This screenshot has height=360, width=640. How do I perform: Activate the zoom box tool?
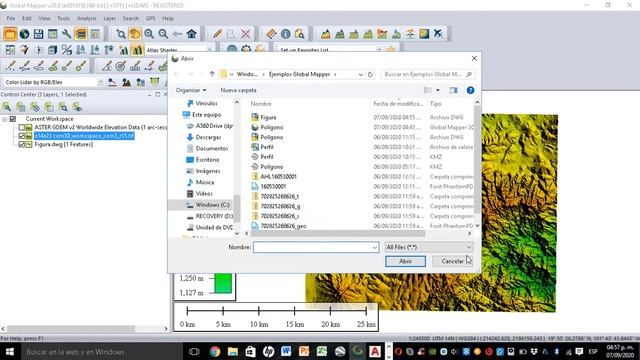pyautogui.click(x=121, y=33)
